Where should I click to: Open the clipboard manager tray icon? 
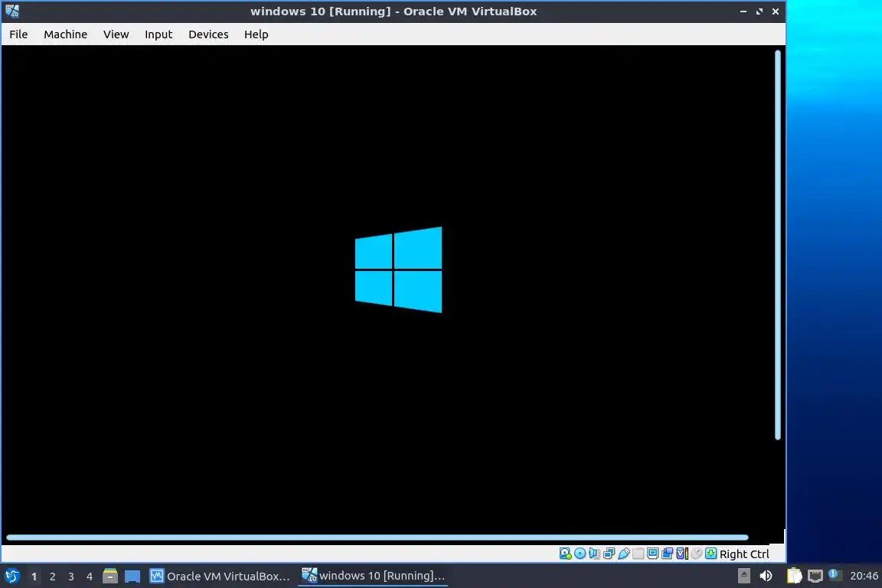[x=794, y=576]
